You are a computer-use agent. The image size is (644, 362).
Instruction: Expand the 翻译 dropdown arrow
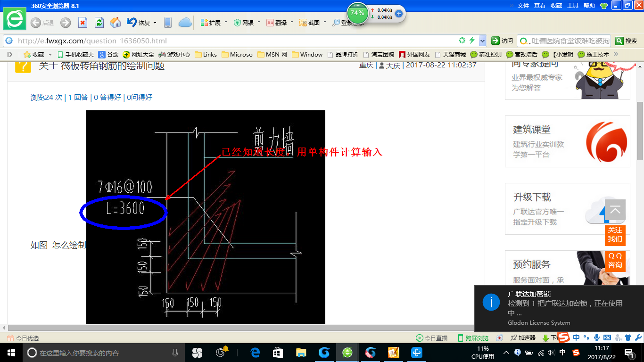tap(292, 23)
